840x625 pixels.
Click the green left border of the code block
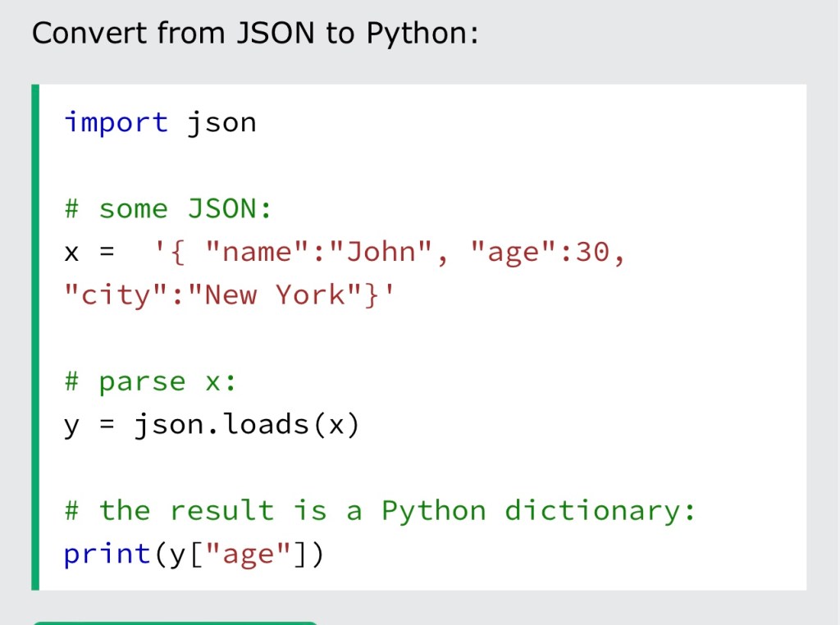(x=35, y=336)
